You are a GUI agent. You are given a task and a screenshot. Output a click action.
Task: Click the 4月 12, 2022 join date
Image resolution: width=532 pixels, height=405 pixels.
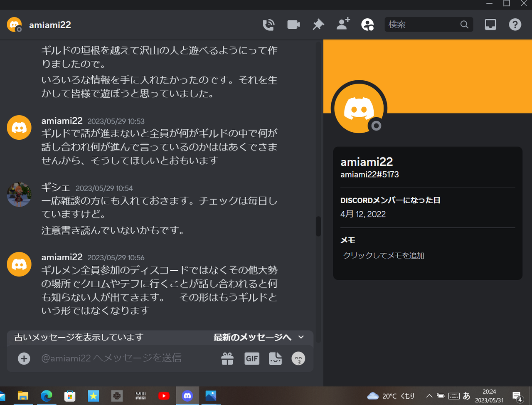click(x=363, y=214)
